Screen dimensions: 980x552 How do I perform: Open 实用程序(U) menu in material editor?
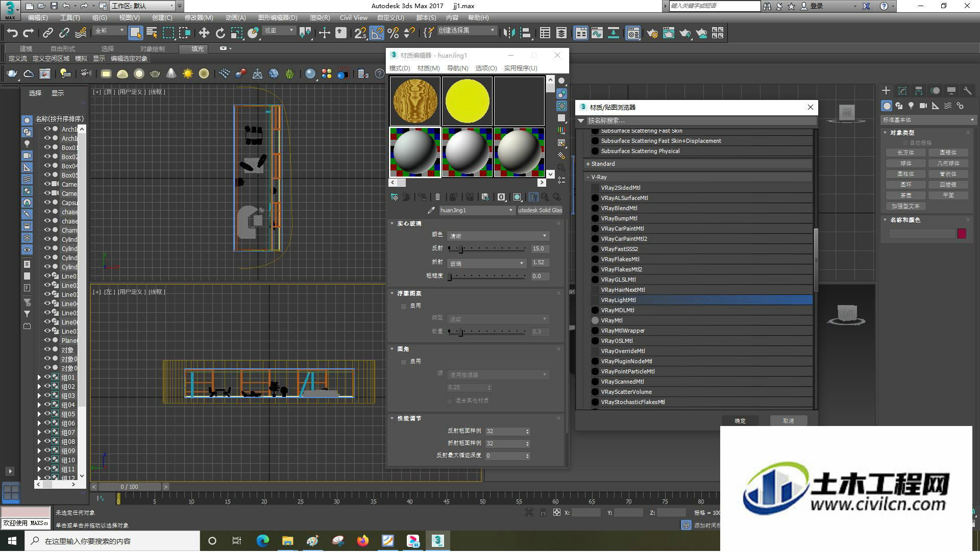521,68
